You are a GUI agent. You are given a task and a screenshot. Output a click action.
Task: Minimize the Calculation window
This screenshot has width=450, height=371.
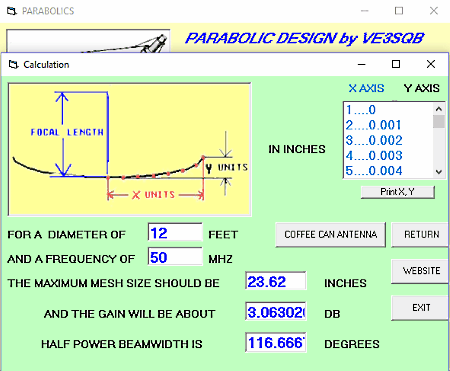tap(362, 64)
